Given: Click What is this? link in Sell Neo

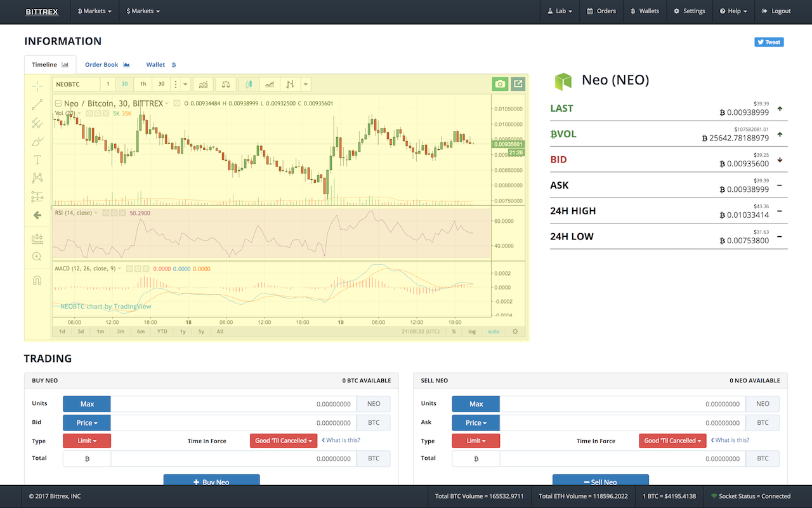Looking at the screenshot, I should click(x=730, y=440).
